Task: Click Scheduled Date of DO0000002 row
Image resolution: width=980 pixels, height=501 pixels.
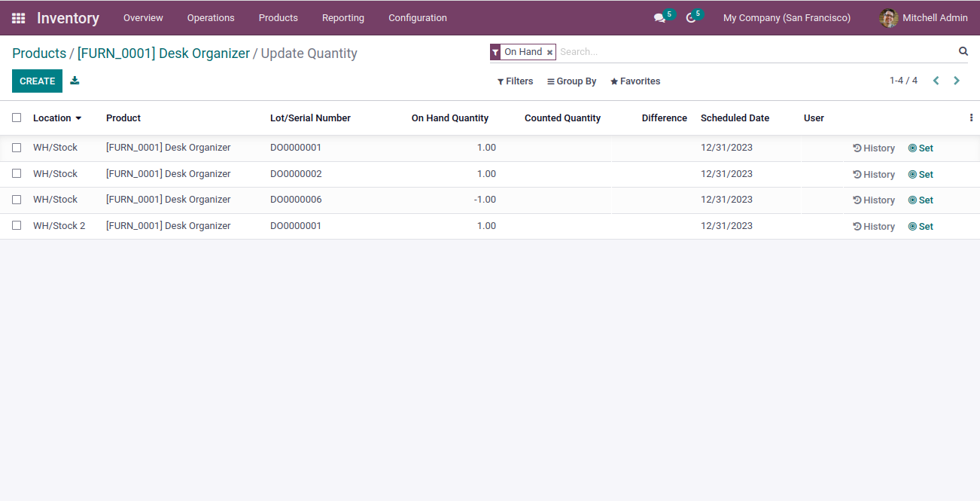Action: [726, 173]
